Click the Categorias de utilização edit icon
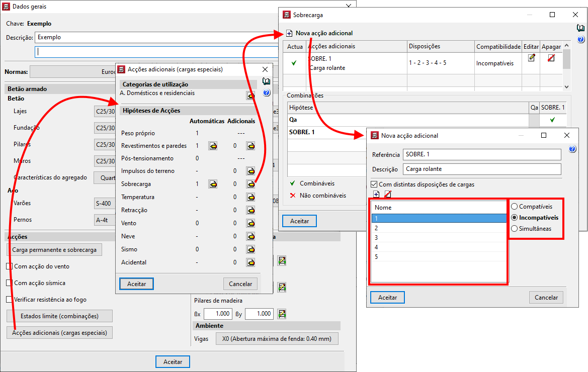 (x=250, y=95)
